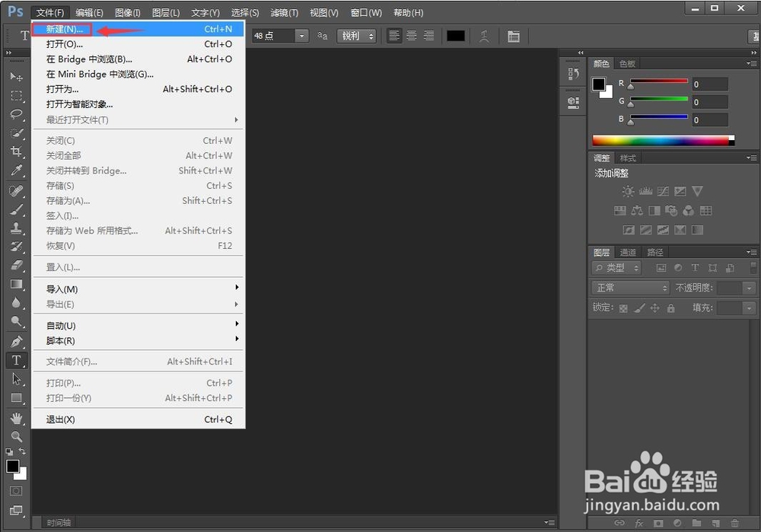Image resolution: width=761 pixels, height=532 pixels.
Task: Switch to the 色板 tab
Action: click(x=627, y=64)
